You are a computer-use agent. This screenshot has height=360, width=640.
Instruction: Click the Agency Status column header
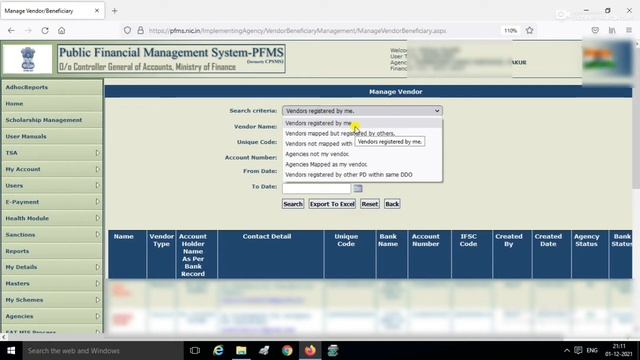(x=590, y=254)
